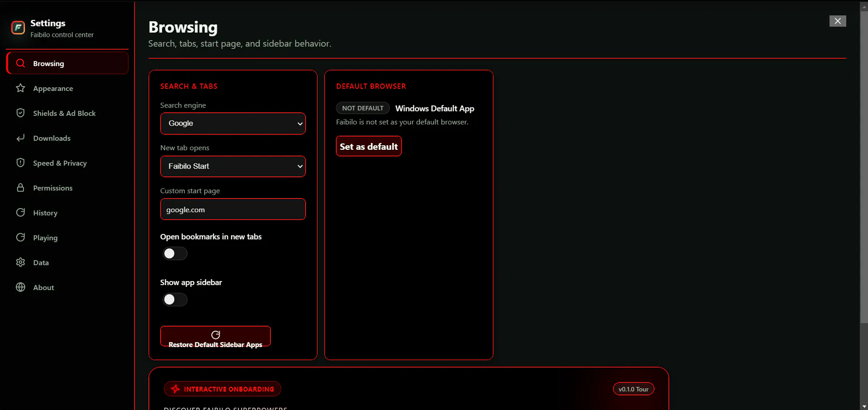
Task: Click the Downloads arrow icon
Action: 20,138
